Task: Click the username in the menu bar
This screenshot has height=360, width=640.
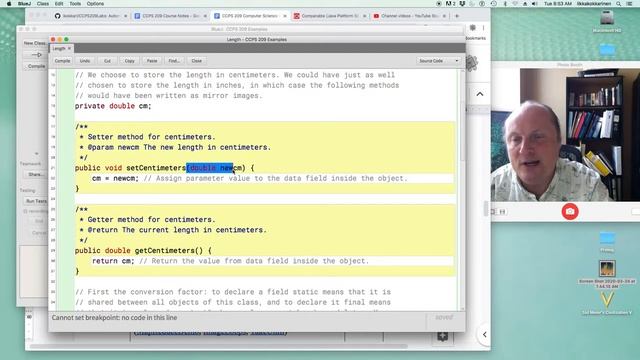Action: (x=594, y=4)
